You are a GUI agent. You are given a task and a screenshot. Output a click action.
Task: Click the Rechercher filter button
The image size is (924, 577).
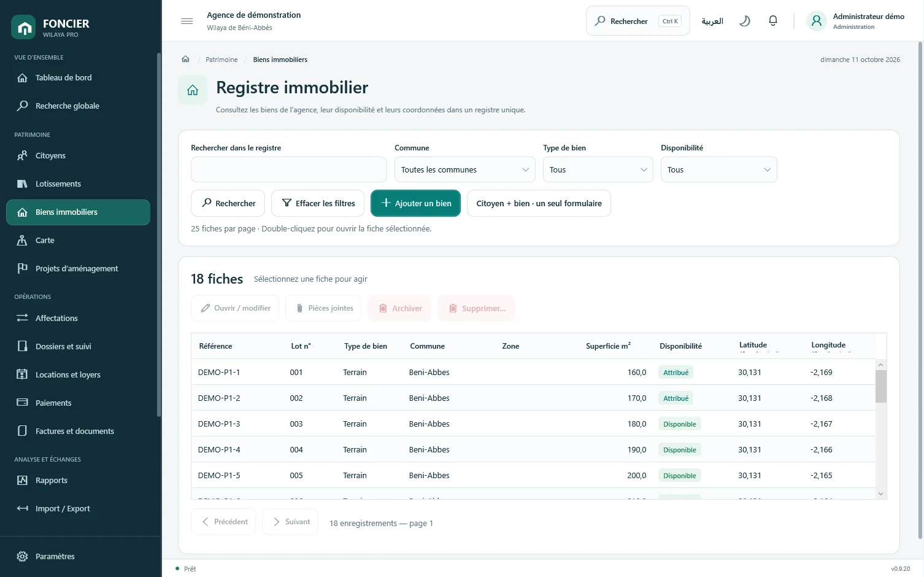(x=228, y=203)
